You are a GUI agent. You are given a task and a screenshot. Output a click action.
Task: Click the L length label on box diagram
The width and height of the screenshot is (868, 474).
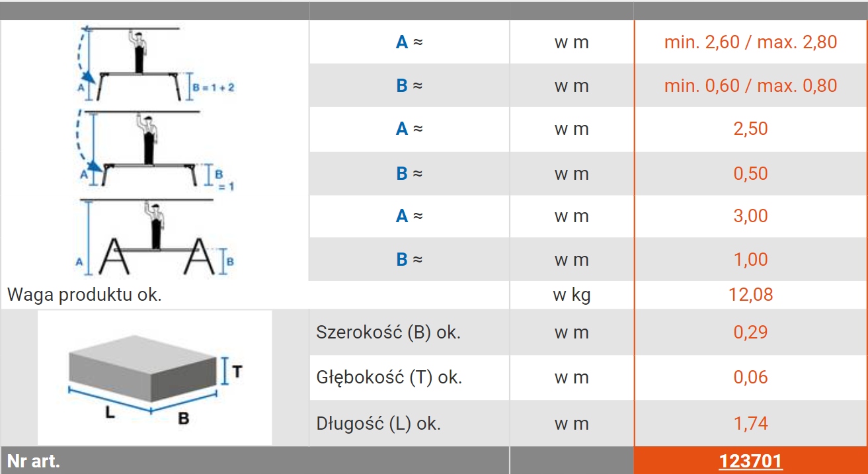[110, 413]
